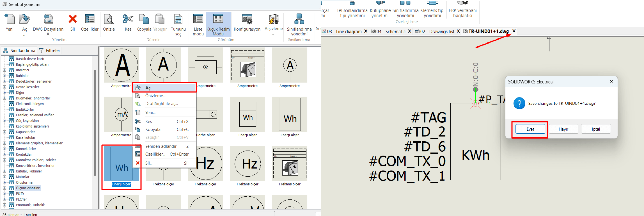Image resolution: width=644 pixels, height=216 pixels.
Task: Open Konfigürasyon from toolbar
Action: tap(247, 19)
